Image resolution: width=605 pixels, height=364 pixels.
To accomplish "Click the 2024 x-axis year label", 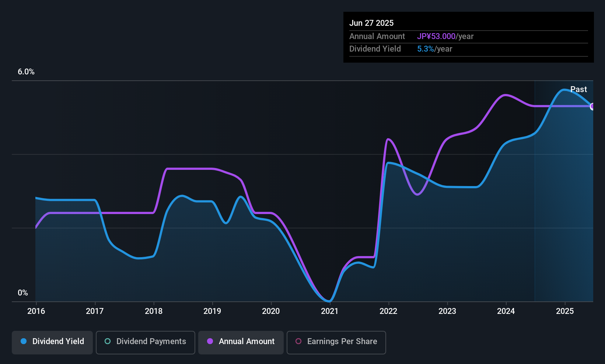I will point(506,311).
